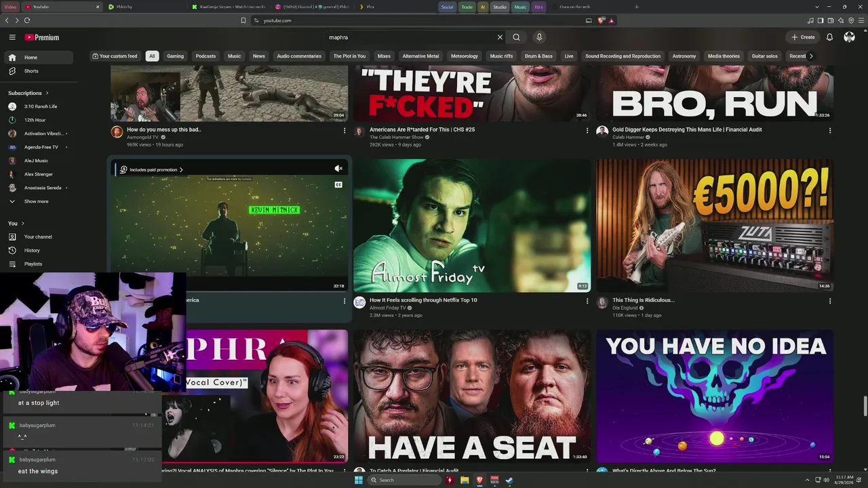Switch to the Music tab group
Image resolution: width=868 pixels, height=488 pixels.
(x=520, y=7)
